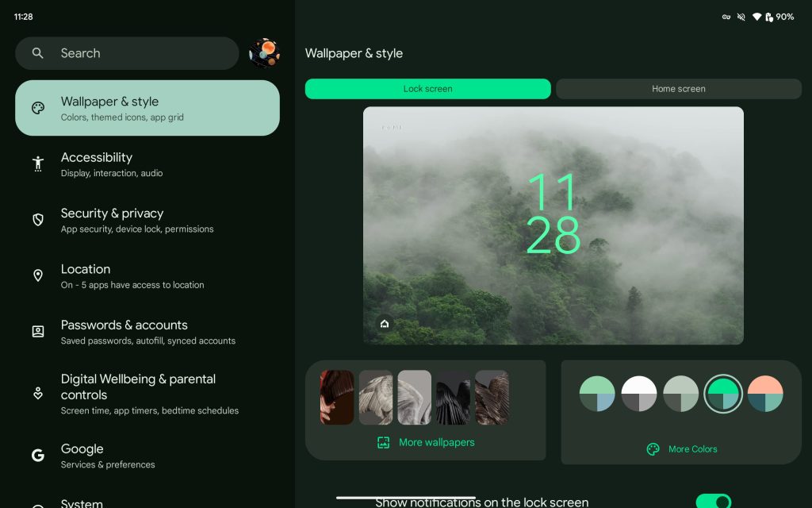Pick the first light green color swatch
Screen dimensions: 812x508
[597, 394]
